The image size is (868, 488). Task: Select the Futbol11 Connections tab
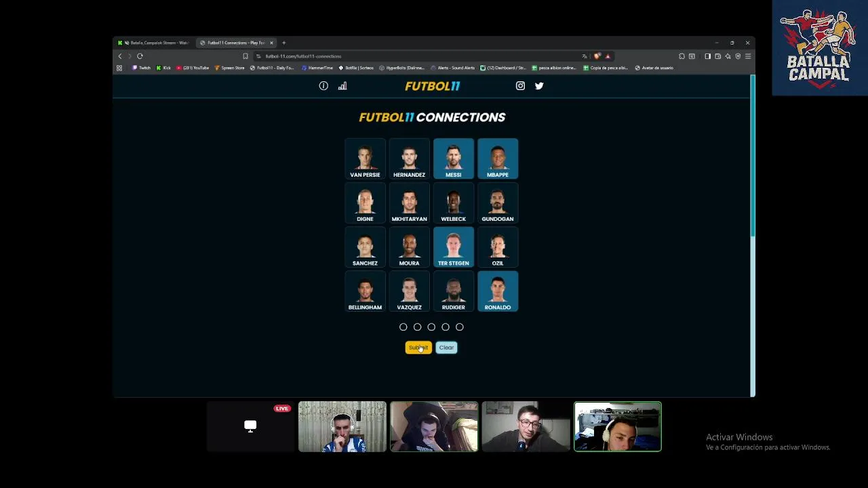[x=235, y=43]
